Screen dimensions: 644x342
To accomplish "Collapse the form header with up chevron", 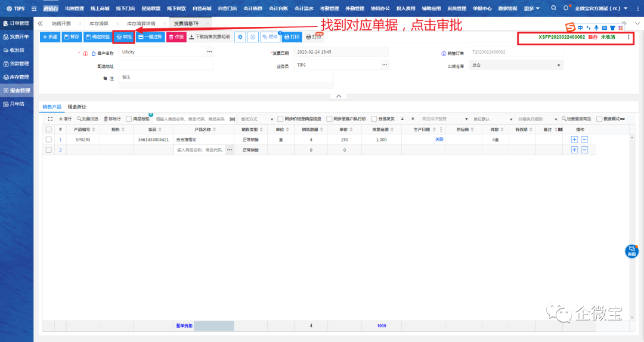I will 338,96.
